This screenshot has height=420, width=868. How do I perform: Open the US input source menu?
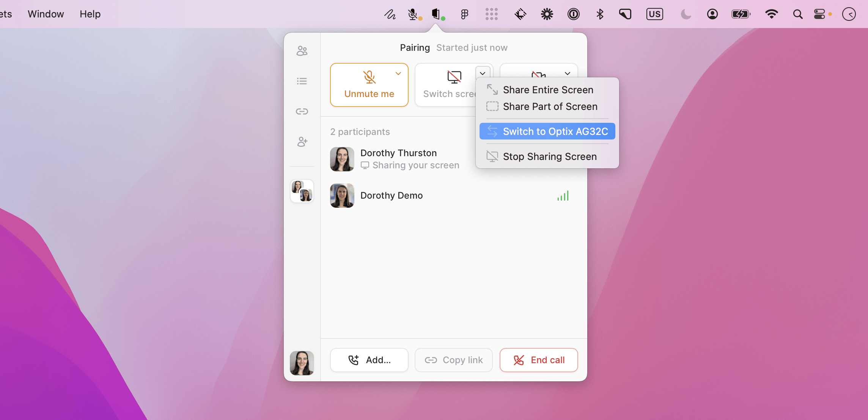[655, 14]
